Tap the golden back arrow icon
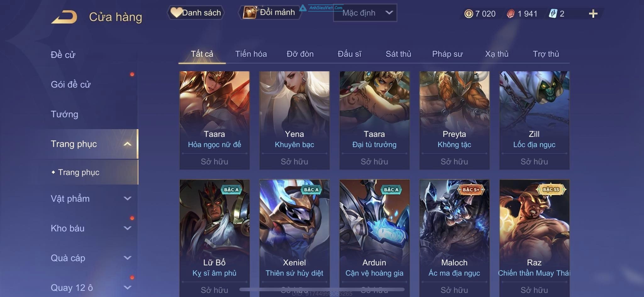The height and width of the screenshot is (297, 644). tap(64, 17)
